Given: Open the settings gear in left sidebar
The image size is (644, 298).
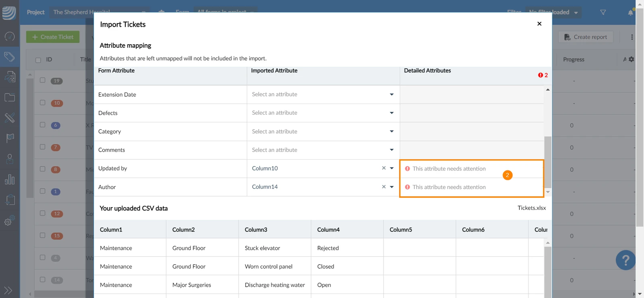Looking at the screenshot, I should 10,220.
